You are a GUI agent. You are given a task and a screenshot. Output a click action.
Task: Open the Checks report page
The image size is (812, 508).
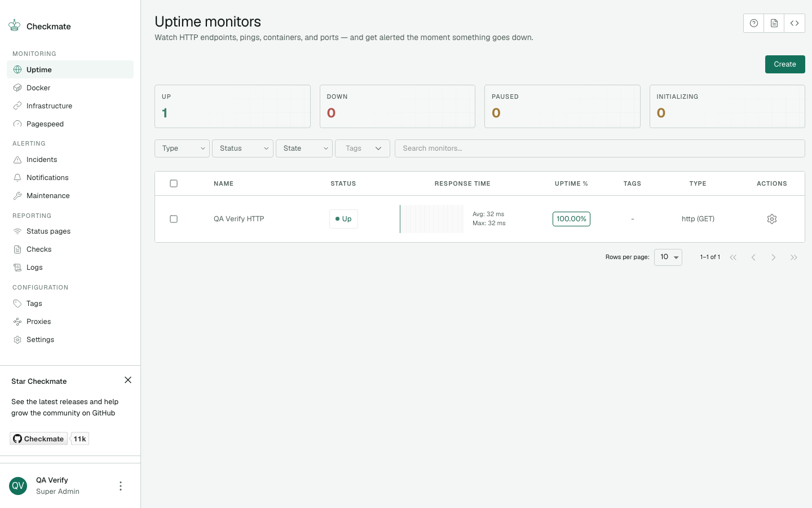pyautogui.click(x=70, y=249)
